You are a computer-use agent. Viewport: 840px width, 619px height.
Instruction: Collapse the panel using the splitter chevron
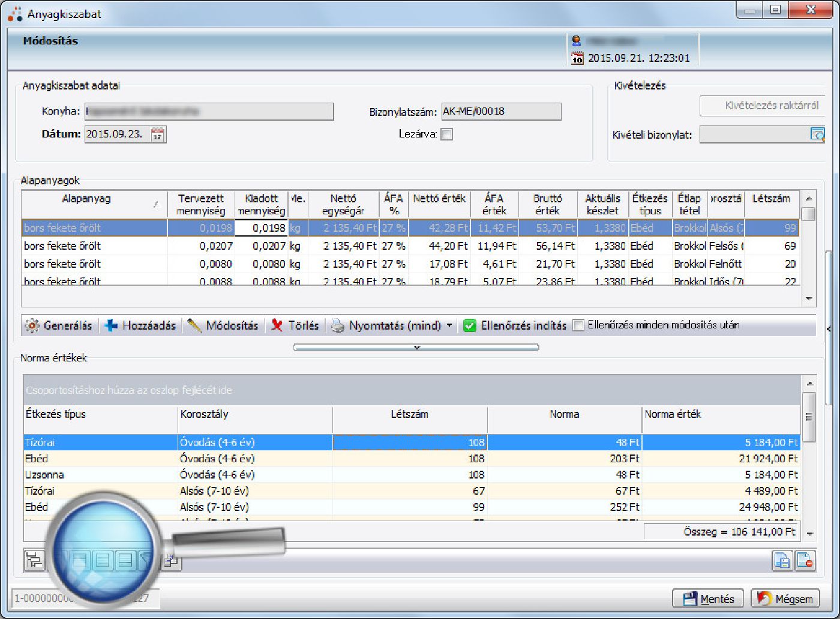(x=416, y=347)
